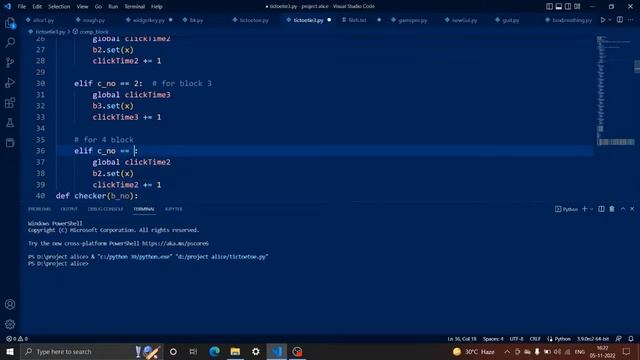Expand the run button dropdown arrow

(610, 20)
